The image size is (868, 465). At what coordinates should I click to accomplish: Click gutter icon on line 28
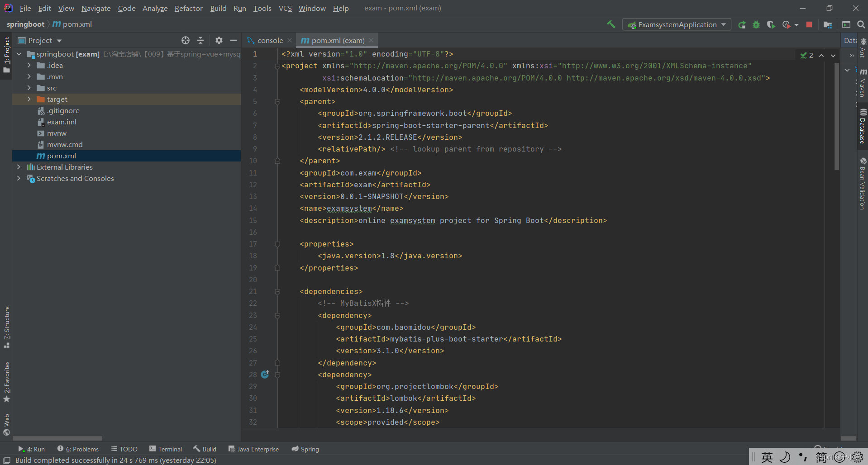tap(265, 374)
